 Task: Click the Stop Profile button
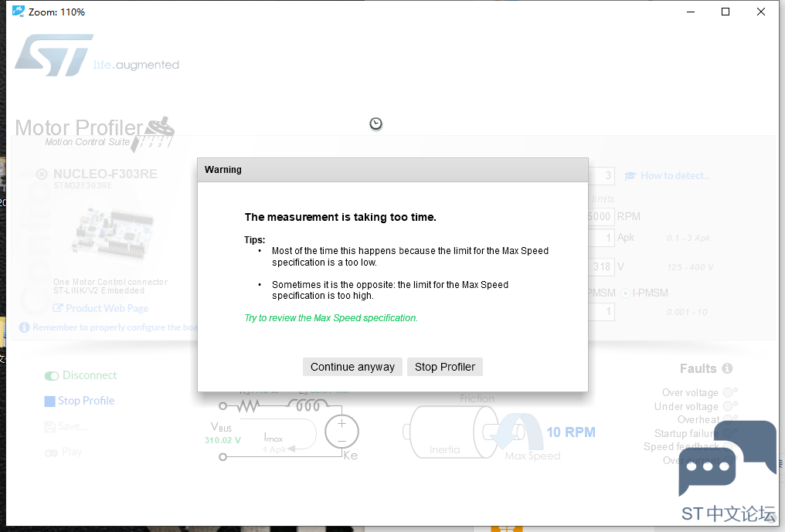pos(80,401)
